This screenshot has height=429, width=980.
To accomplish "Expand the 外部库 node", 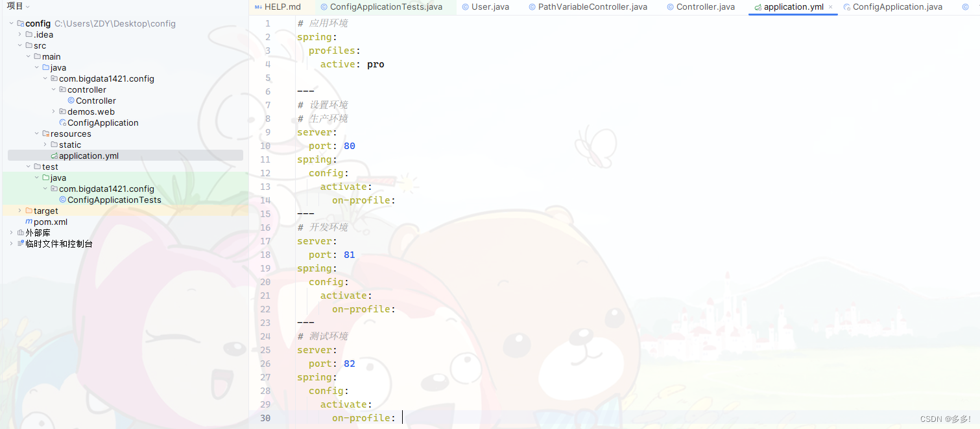I will coord(10,232).
